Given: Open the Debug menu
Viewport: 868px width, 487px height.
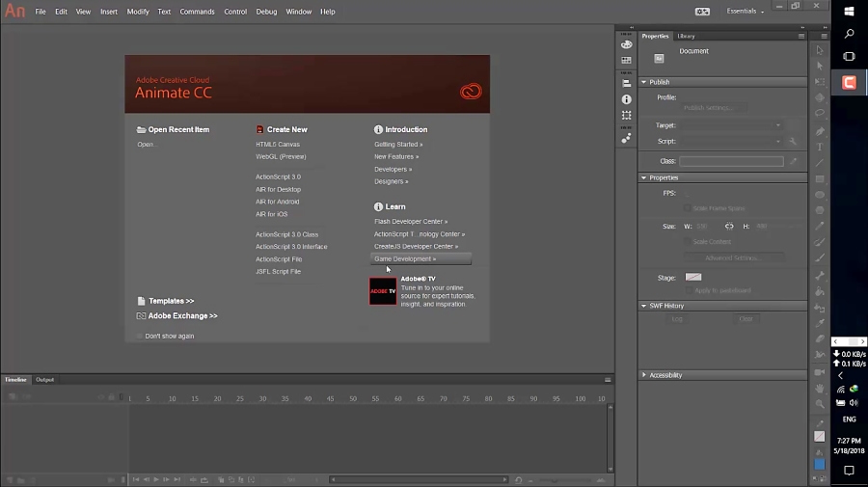Looking at the screenshot, I should (x=266, y=12).
